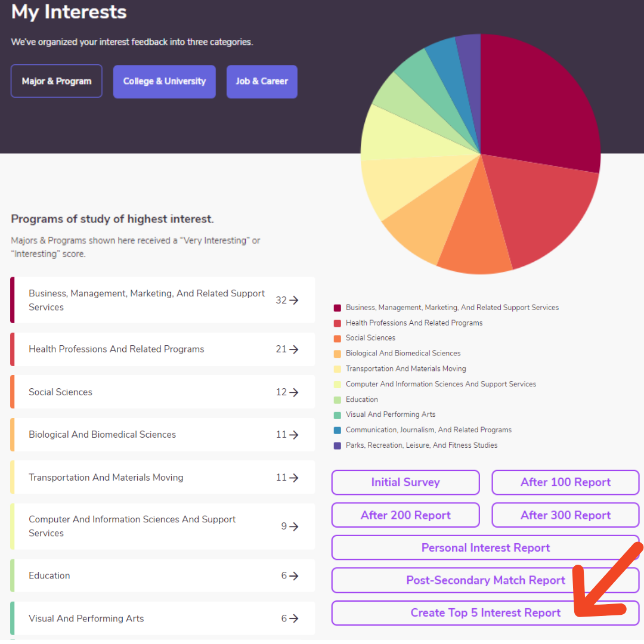Click arrow icon in Transportation And Materials Moving row
The width and height of the screenshot is (644, 644).
tap(293, 478)
